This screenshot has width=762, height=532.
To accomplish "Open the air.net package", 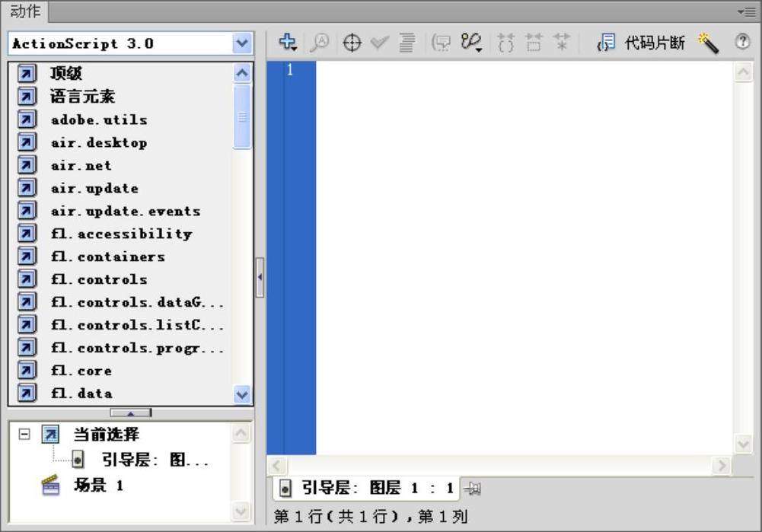I will coord(81,164).
